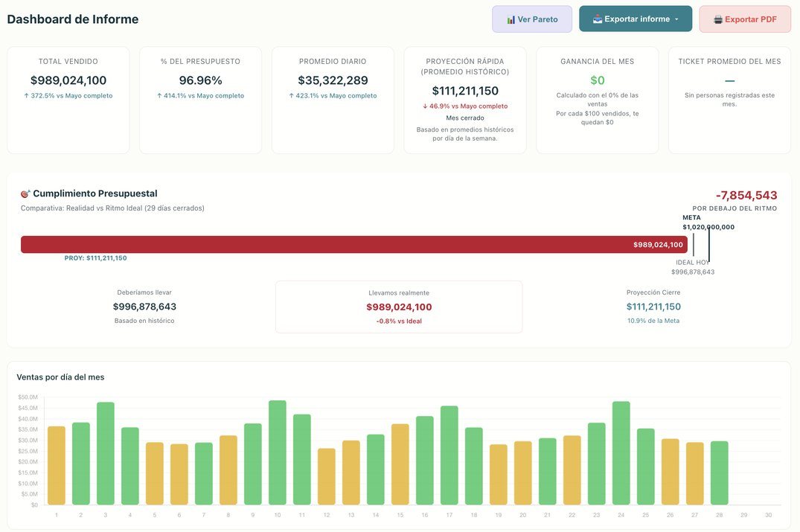Click the green bar for day 17

click(449, 455)
